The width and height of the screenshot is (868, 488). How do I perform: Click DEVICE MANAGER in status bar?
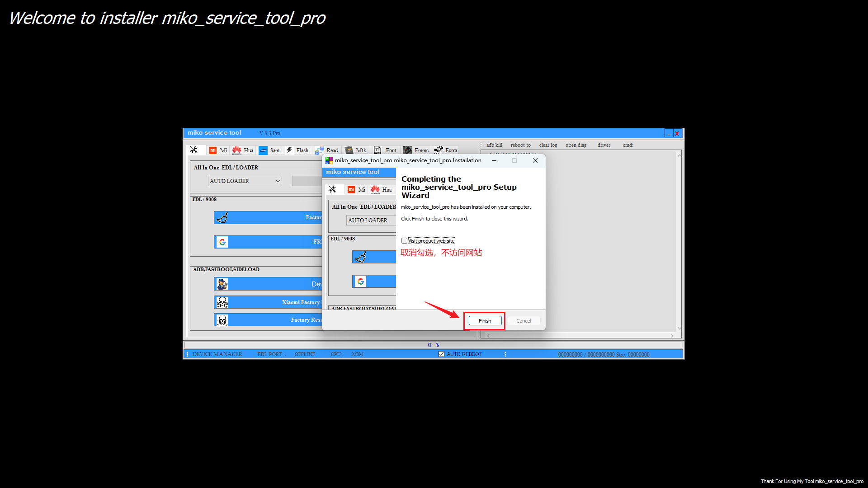(x=217, y=354)
